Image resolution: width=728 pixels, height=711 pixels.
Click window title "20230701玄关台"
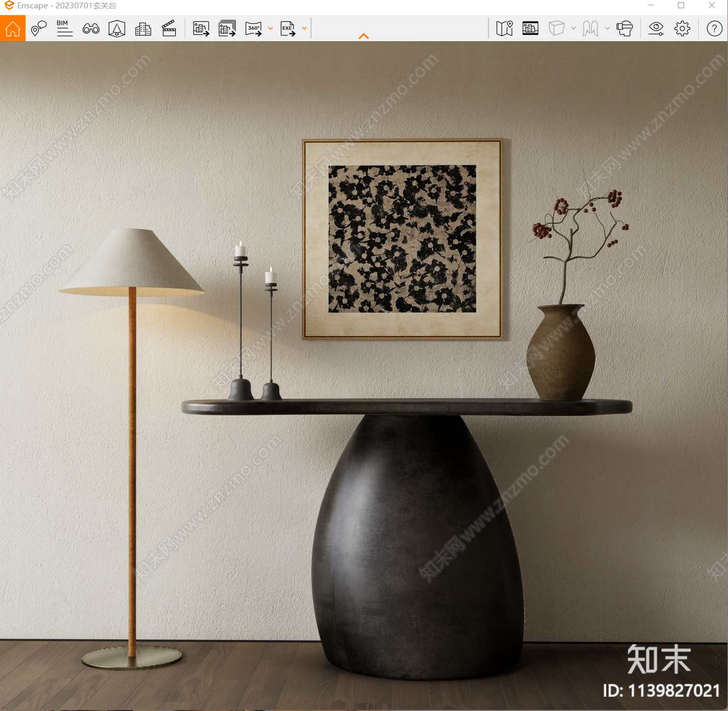click(86, 6)
